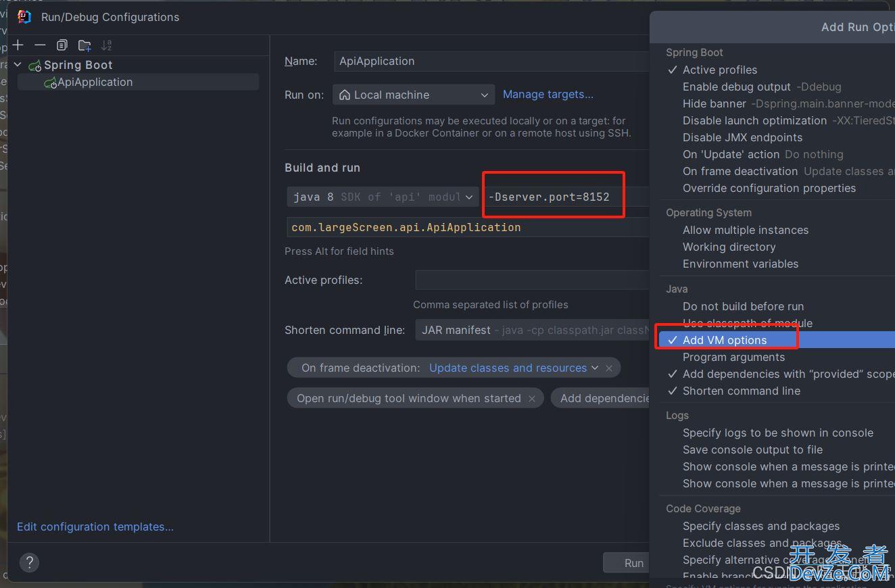Open the Run on Local machine dropdown
The image size is (895, 588).
coord(413,95)
